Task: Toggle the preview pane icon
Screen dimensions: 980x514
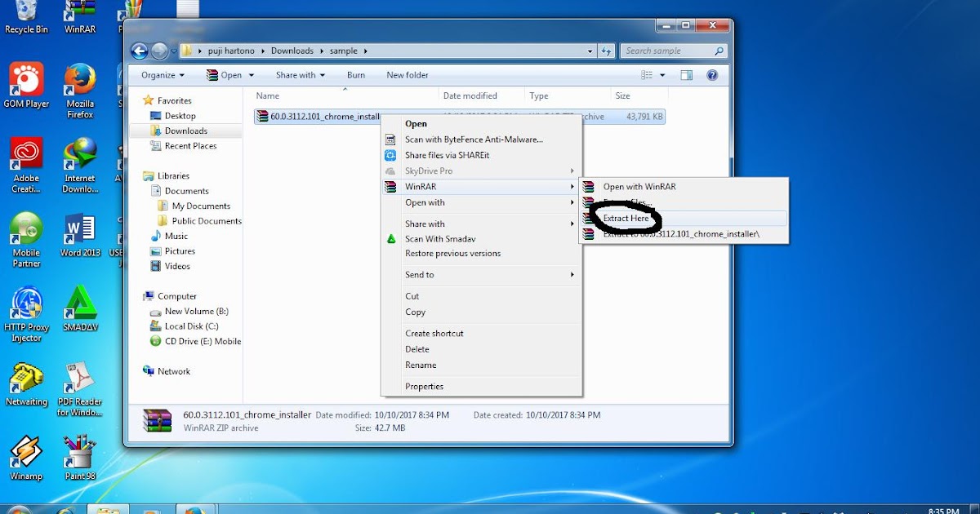Action: pos(687,74)
